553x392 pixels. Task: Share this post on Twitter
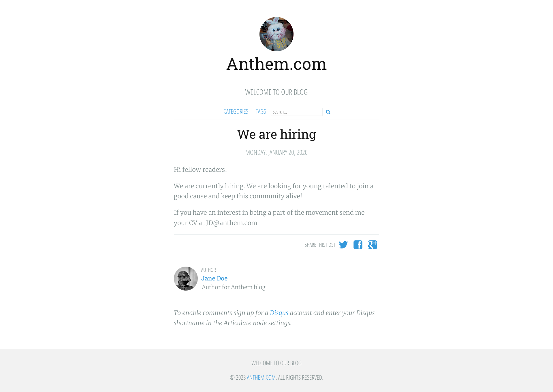pyautogui.click(x=343, y=245)
